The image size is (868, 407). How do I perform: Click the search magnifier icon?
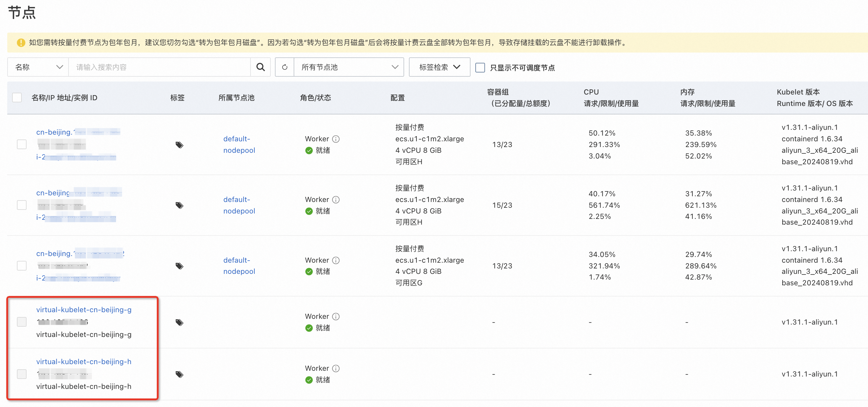260,67
